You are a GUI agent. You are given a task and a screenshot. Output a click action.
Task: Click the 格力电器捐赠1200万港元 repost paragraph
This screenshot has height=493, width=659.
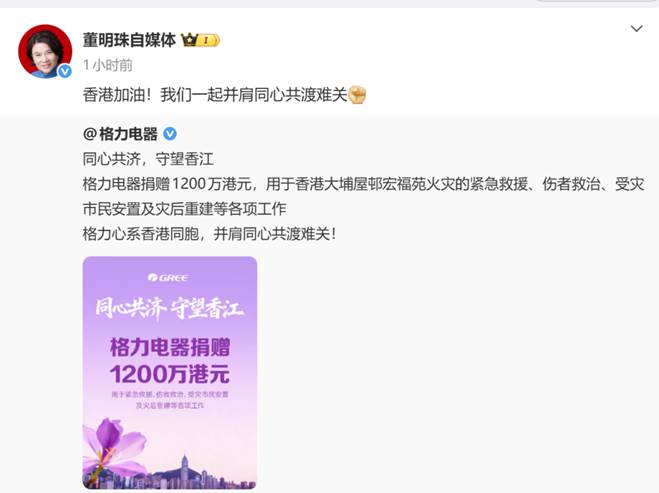(363, 196)
